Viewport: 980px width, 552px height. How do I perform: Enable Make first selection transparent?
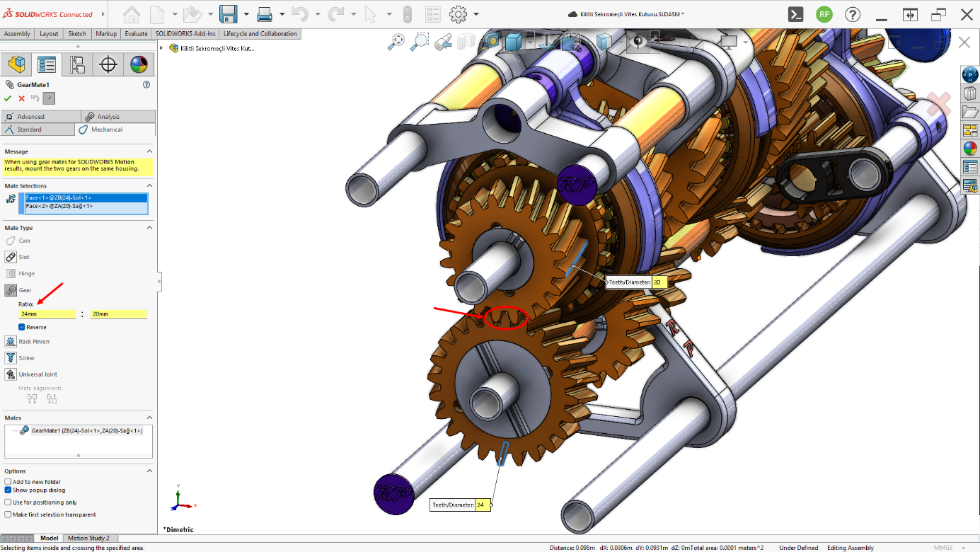click(x=8, y=514)
